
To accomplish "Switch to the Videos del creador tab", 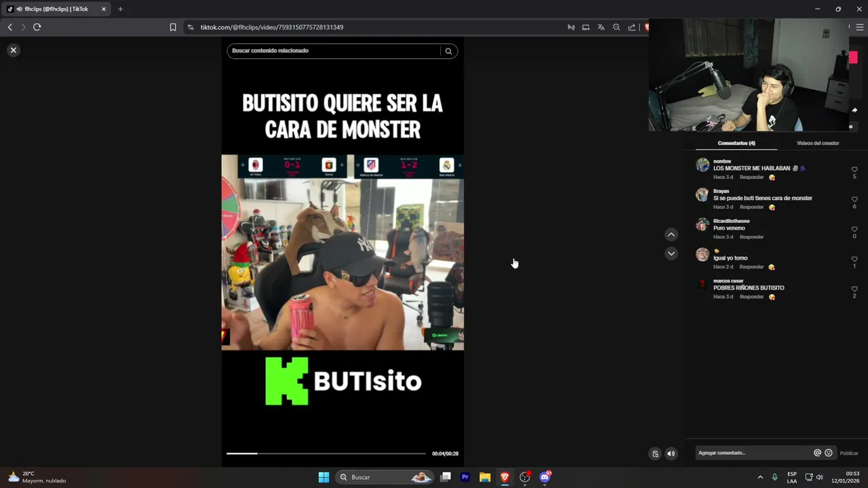I will (818, 143).
